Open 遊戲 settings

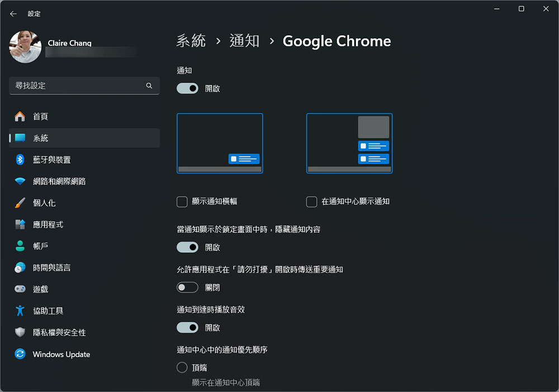[x=84, y=289]
